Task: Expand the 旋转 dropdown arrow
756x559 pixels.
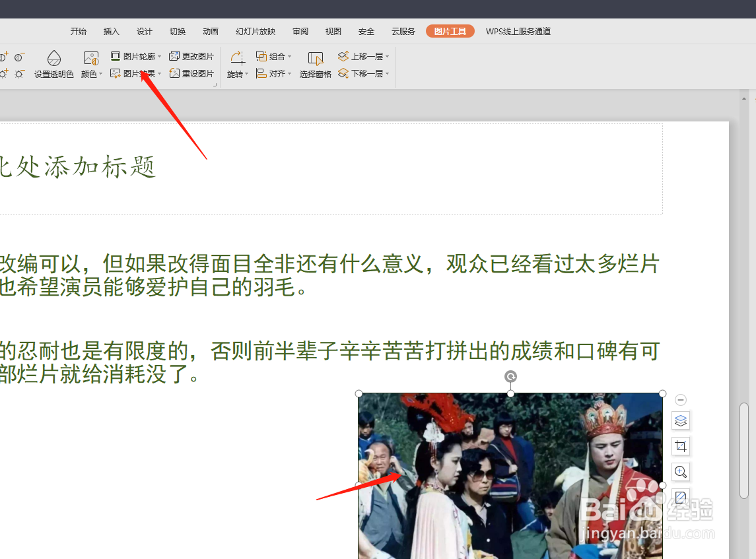Action: click(x=247, y=74)
